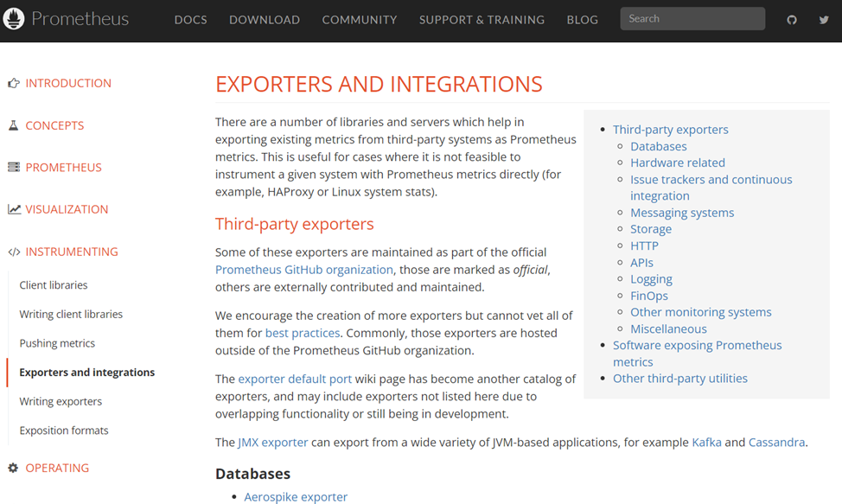The height and width of the screenshot is (504, 842).
Task: Click the Third-party exporters heading
Action: 294,224
